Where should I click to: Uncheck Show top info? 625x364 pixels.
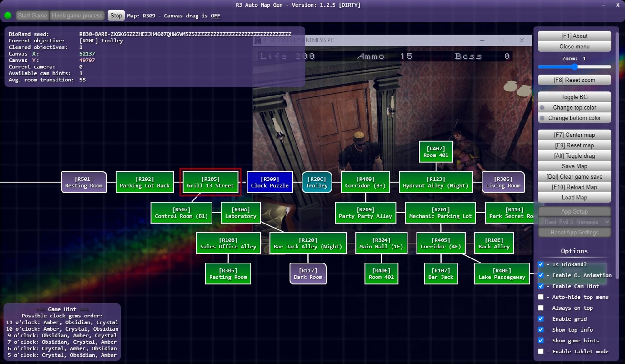click(541, 330)
